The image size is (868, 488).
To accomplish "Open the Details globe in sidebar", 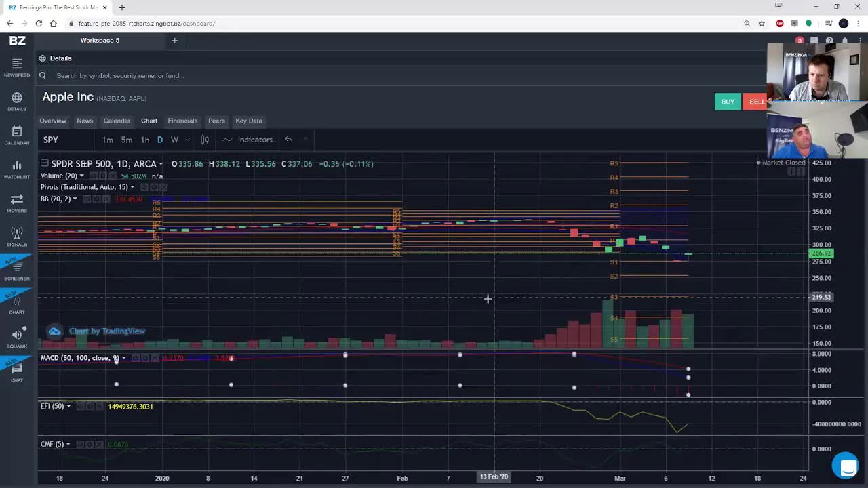I will tap(17, 102).
